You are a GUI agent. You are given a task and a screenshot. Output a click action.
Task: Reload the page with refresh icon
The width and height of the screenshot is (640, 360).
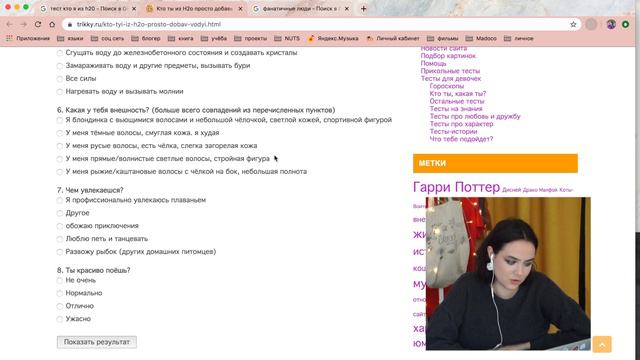(38, 24)
